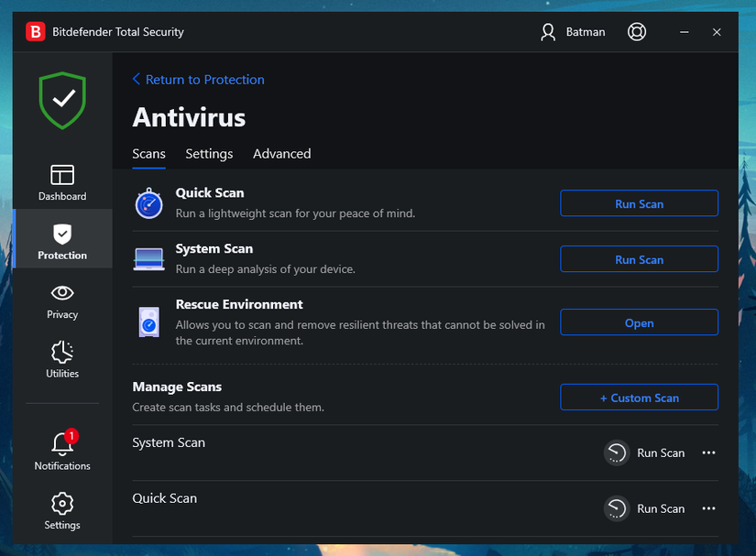Viewport: 756px width, 556px height.
Task: Open the Notifications bell icon
Action: 62,443
